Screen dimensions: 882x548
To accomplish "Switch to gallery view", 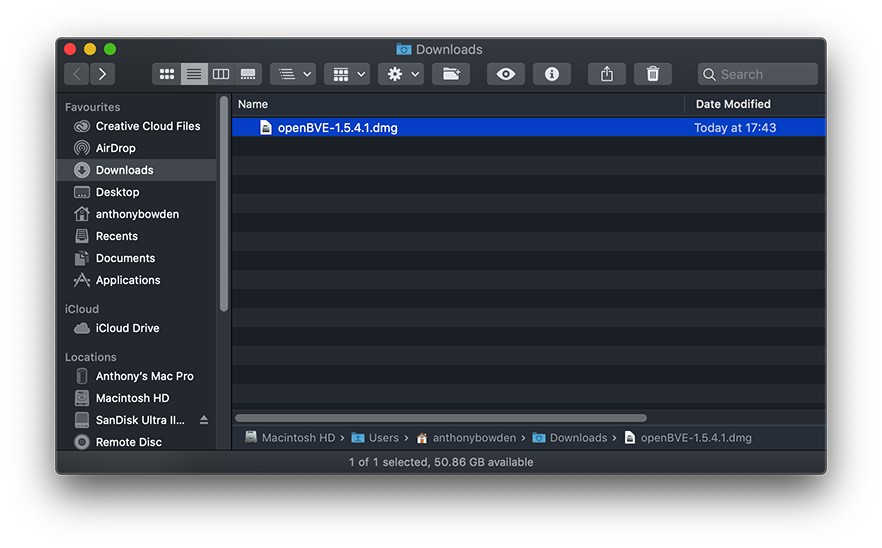I will 248,74.
